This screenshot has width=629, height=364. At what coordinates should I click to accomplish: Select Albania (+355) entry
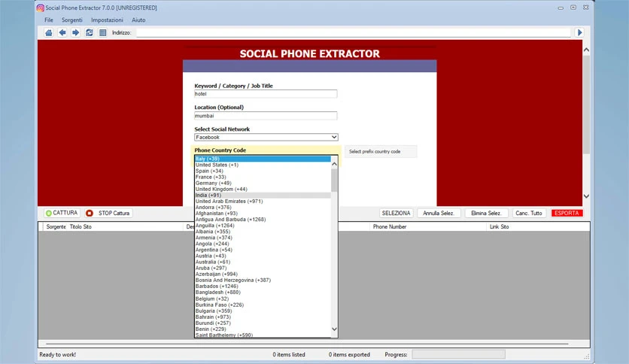pos(263,232)
